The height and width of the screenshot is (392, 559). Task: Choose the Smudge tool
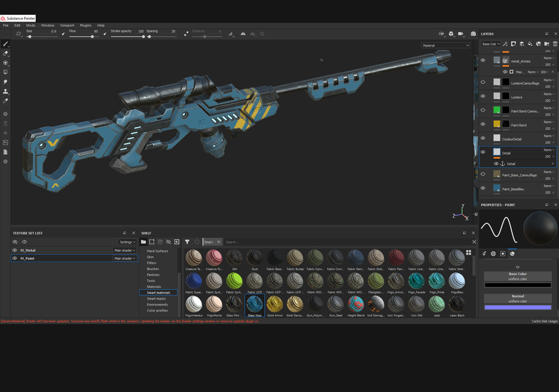(5, 82)
